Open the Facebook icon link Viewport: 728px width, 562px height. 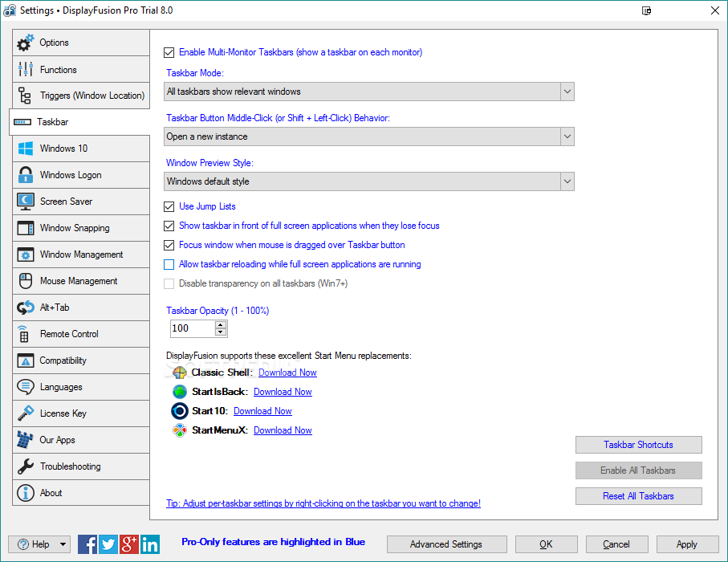click(87, 544)
